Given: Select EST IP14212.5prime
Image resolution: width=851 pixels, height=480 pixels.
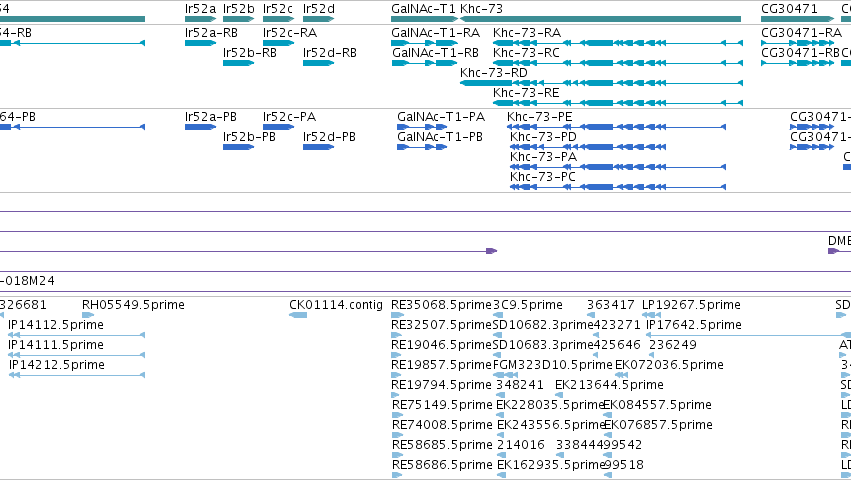Looking at the screenshot, I should click(56, 365).
